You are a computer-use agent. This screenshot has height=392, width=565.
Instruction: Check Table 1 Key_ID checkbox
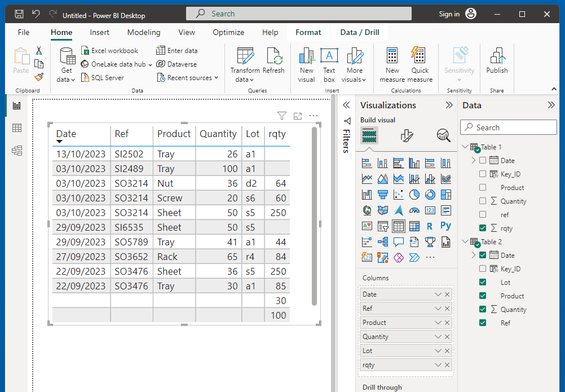483,174
